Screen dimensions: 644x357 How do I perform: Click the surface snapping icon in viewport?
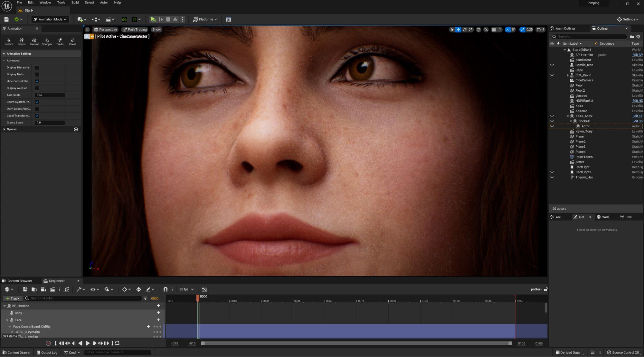point(486,30)
